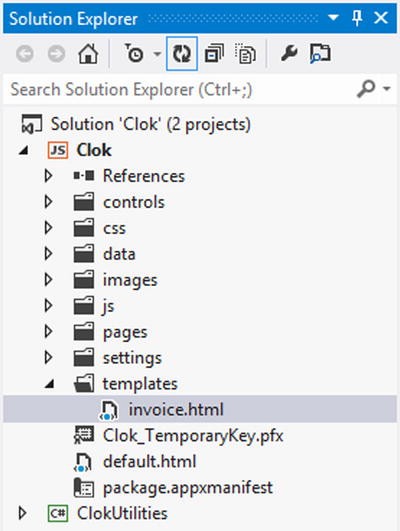The height and width of the screenshot is (531, 400).
Task: Select package.appxmanifest file
Action: (x=188, y=488)
